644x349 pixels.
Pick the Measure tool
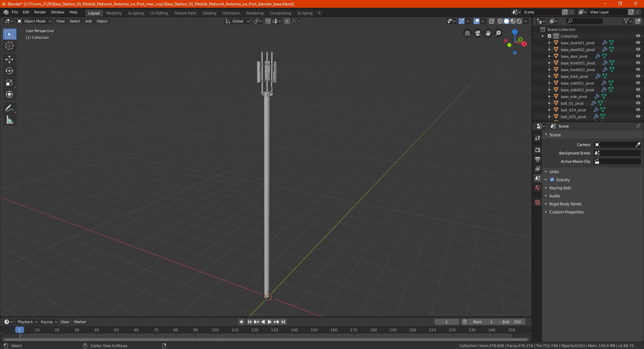click(x=9, y=120)
